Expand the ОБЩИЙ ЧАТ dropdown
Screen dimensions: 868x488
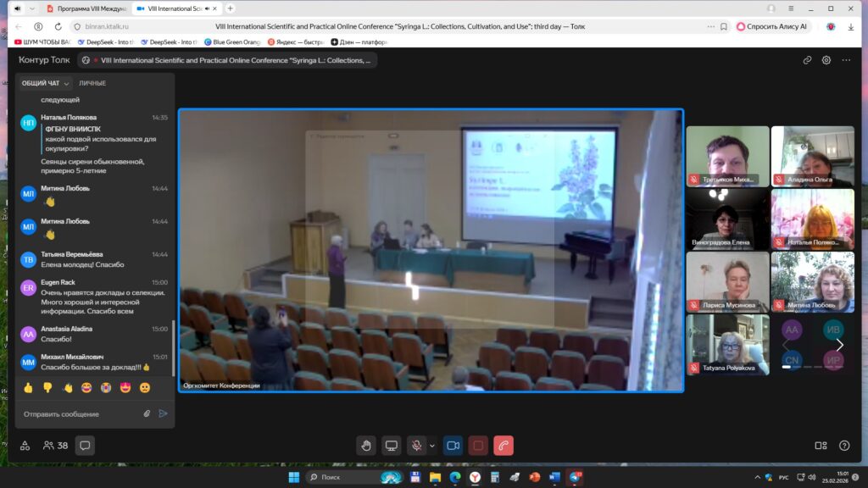46,83
